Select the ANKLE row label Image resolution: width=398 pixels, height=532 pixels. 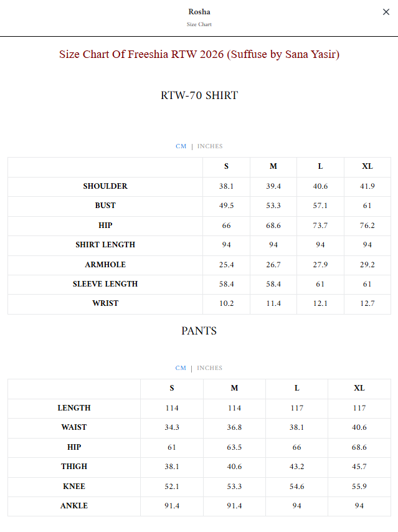[74, 506]
